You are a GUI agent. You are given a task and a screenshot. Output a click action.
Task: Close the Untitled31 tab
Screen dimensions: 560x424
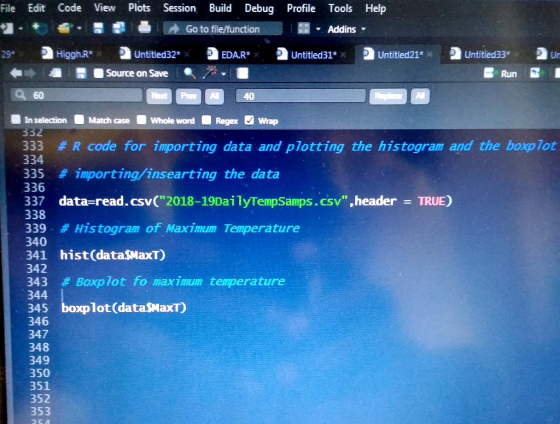click(x=343, y=55)
